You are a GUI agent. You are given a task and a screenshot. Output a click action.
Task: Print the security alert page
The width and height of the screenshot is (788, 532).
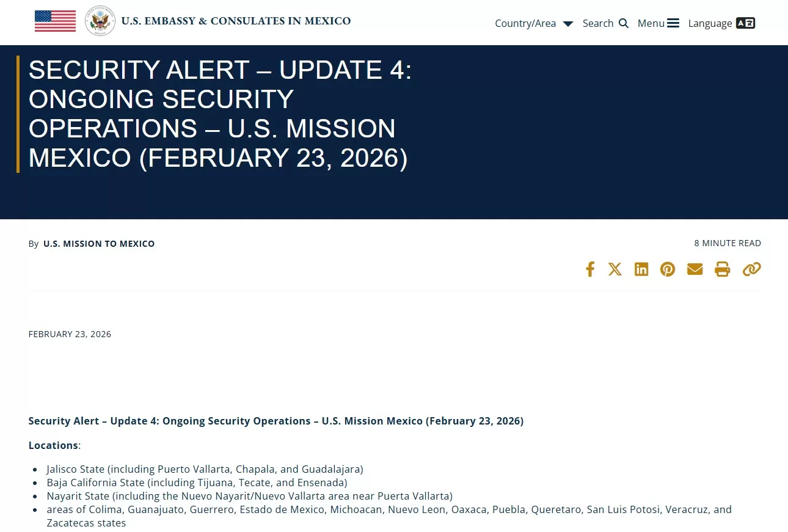coord(723,269)
